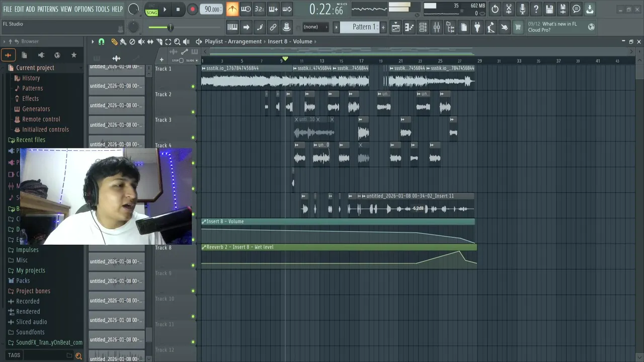Open the FILE menu
644x362 pixels.
coord(8,9)
